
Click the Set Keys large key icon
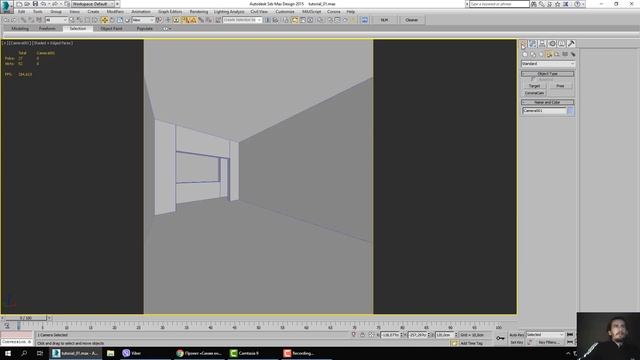pyautogui.click(x=500, y=338)
